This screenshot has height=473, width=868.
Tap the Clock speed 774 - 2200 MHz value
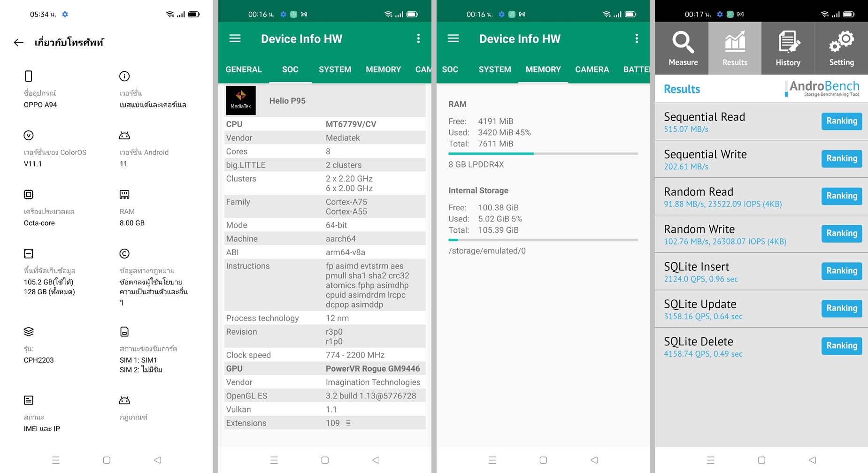355,355
